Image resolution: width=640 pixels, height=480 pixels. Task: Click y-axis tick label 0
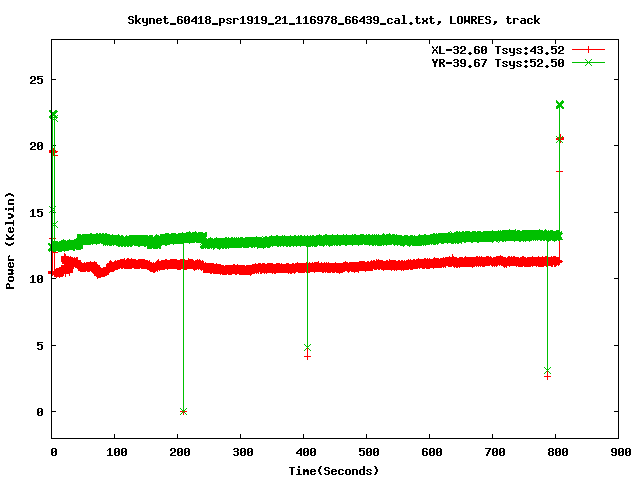[40, 412]
